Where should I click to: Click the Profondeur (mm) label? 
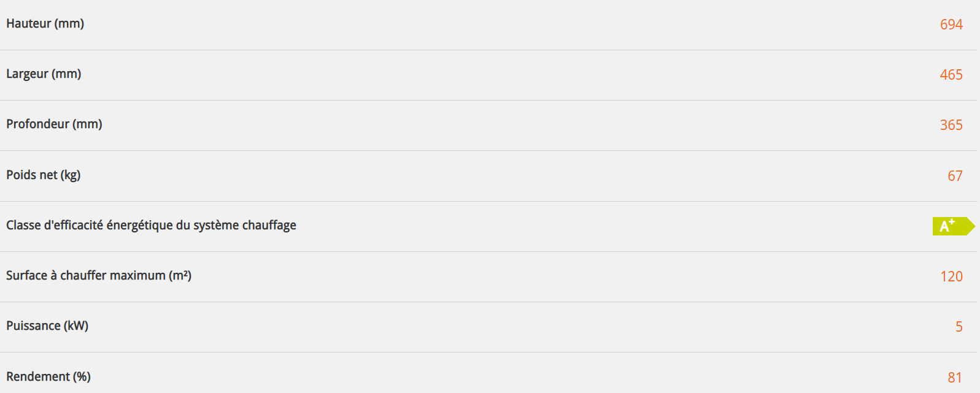click(x=54, y=124)
